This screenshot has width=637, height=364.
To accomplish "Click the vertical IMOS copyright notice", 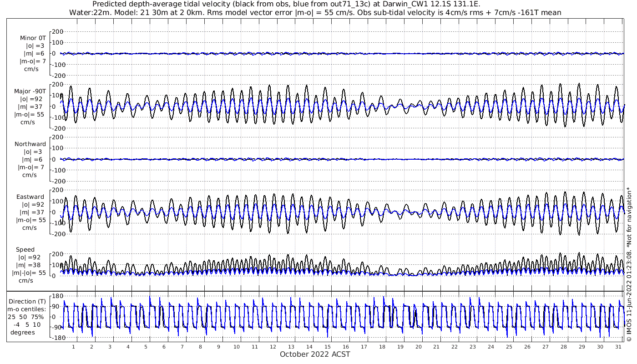I will 629,264.
